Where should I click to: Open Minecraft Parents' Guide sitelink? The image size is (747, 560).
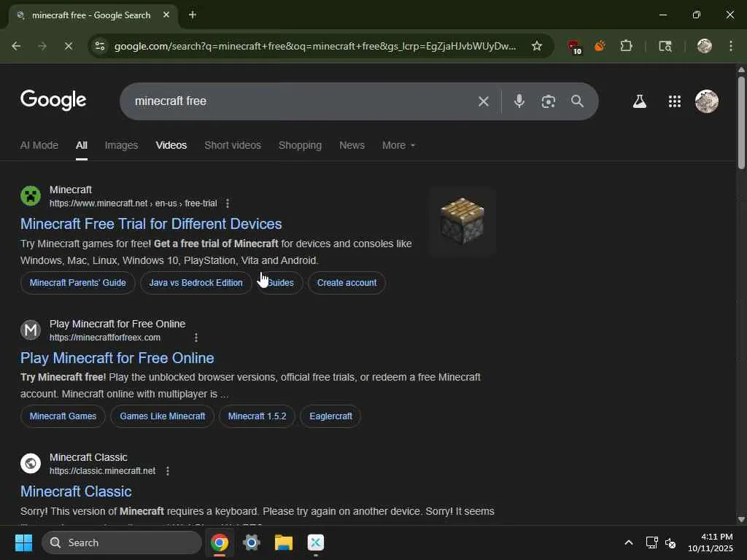77,283
